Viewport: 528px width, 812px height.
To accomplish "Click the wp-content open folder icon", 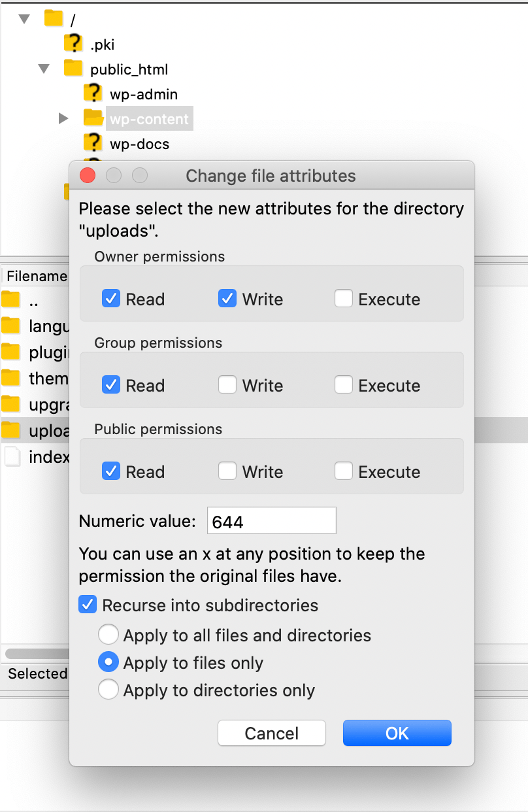I will click(93, 118).
